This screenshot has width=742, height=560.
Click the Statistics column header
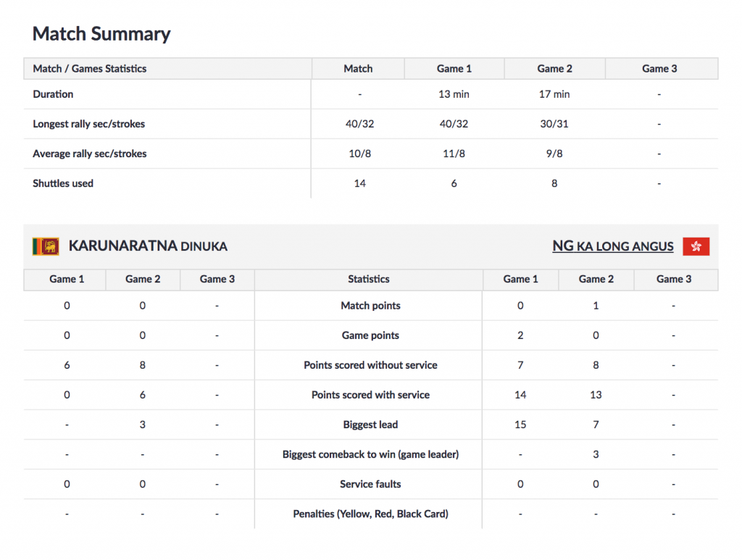coord(369,279)
